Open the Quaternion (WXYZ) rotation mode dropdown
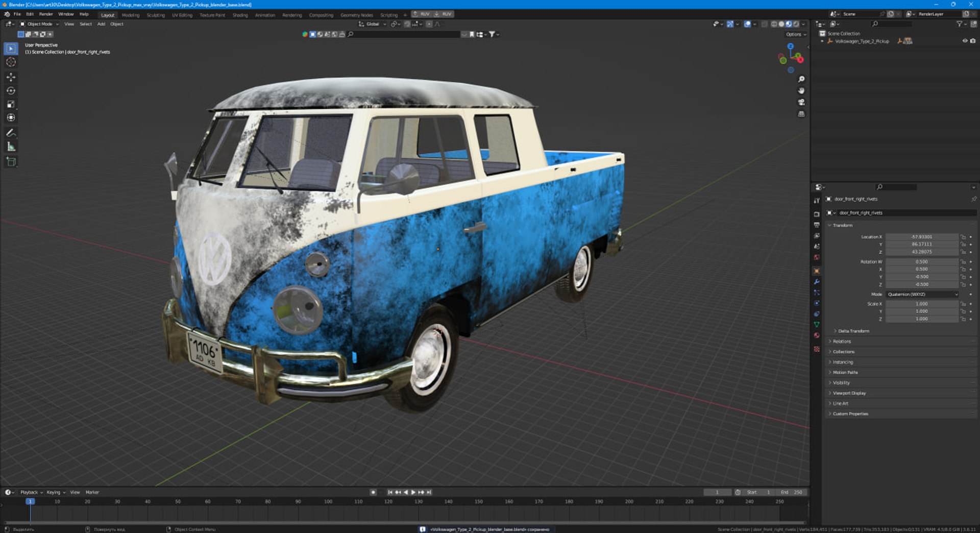The height and width of the screenshot is (533, 980). [x=922, y=295]
